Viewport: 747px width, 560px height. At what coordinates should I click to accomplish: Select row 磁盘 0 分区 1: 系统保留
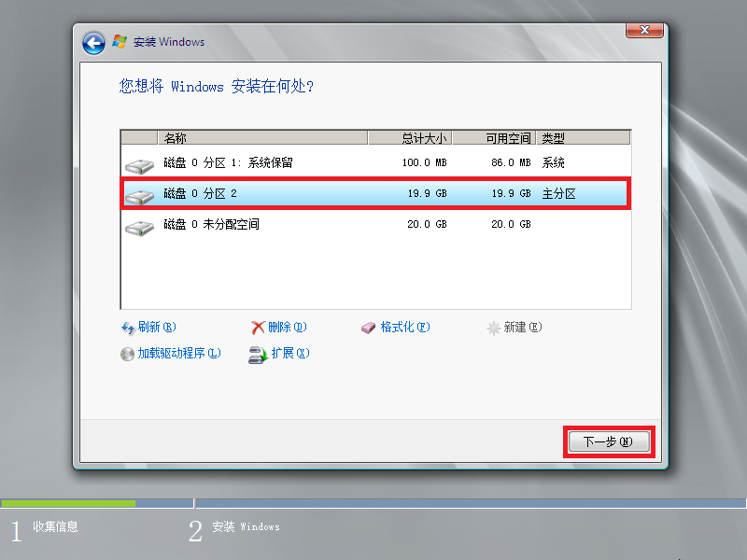click(x=376, y=162)
